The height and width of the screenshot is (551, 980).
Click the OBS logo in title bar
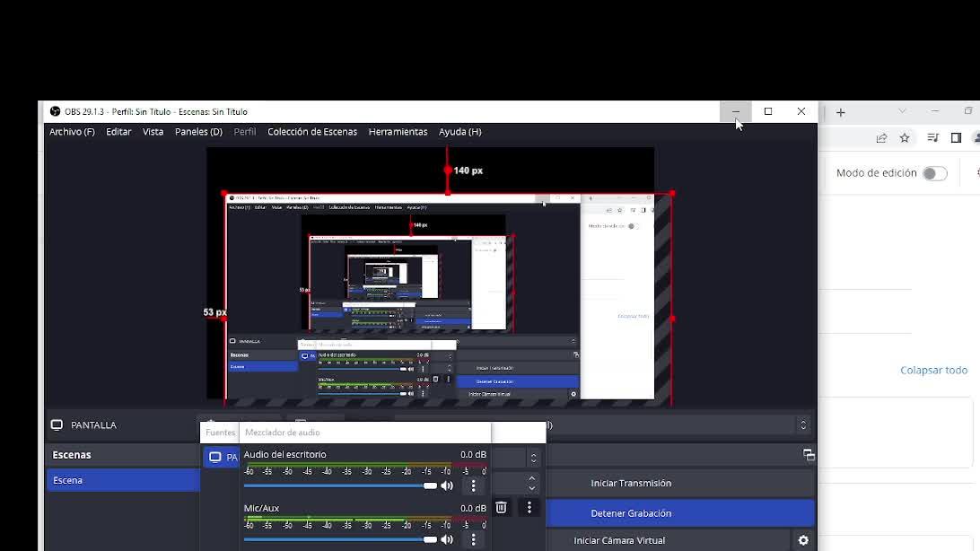pyautogui.click(x=55, y=111)
